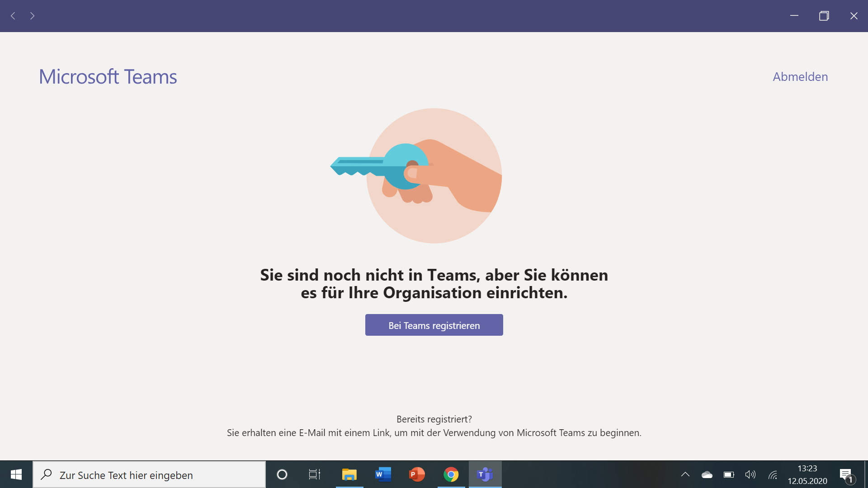Viewport: 868px width, 488px height.
Task: Open the Windows Start menu
Action: tap(16, 474)
